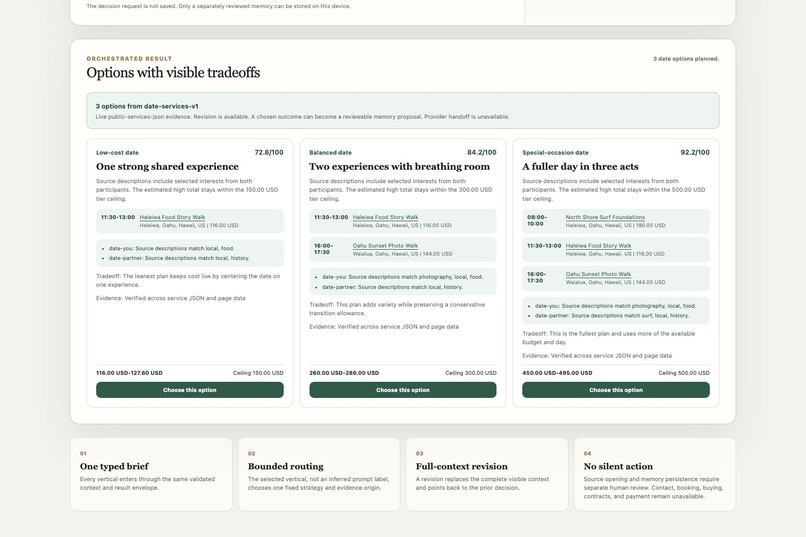Image resolution: width=806 pixels, height=537 pixels.
Task: Click 'Tradeoff: The leanest plan' text
Action: click(x=188, y=280)
